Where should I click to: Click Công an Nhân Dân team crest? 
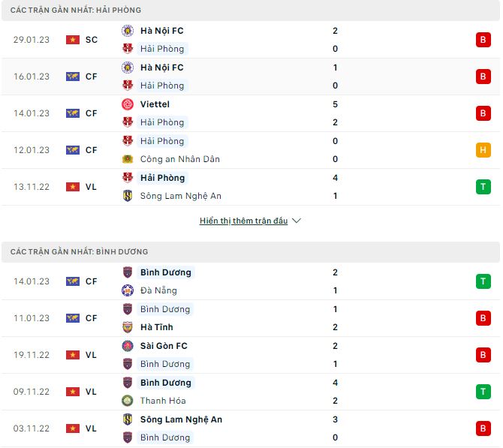click(x=128, y=159)
